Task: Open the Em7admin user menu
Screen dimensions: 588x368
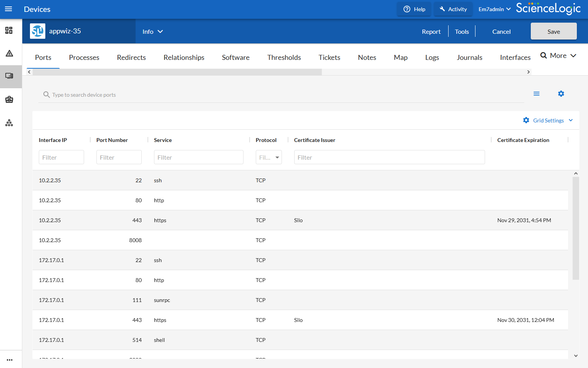Action: (x=494, y=9)
